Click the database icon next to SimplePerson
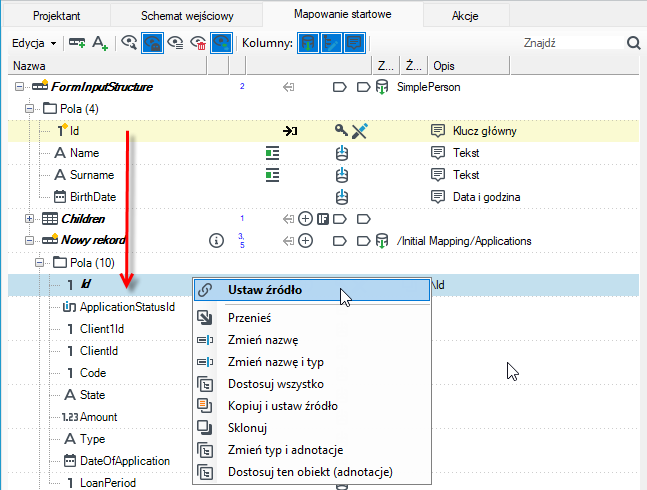 [x=382, y=87]
